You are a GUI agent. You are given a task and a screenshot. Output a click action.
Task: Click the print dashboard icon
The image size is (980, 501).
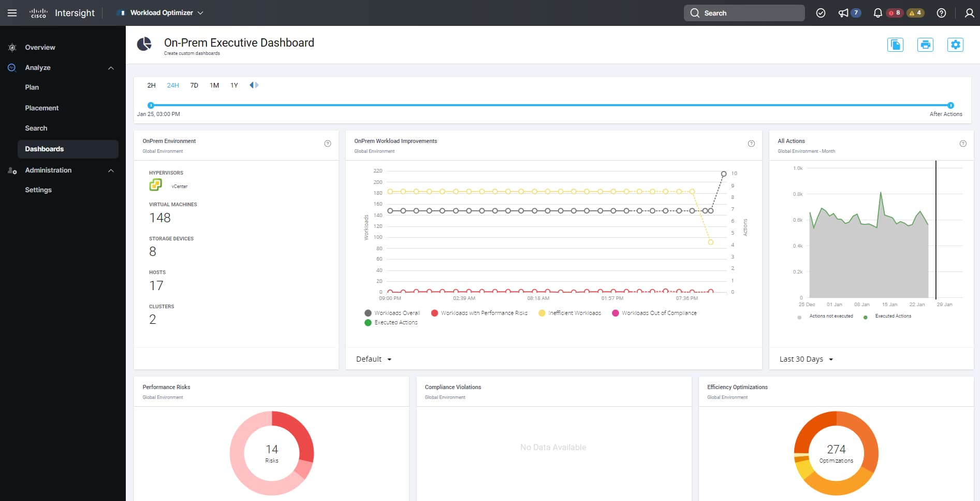pyautogui.click(x=925, y=45)
